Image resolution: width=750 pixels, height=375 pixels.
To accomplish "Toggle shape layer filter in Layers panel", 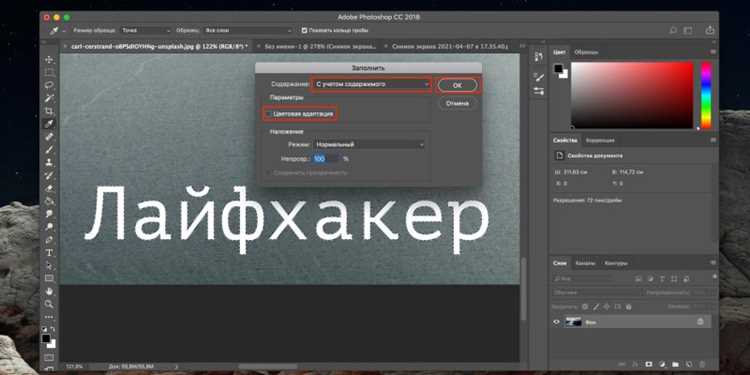I will coord(675,278).
